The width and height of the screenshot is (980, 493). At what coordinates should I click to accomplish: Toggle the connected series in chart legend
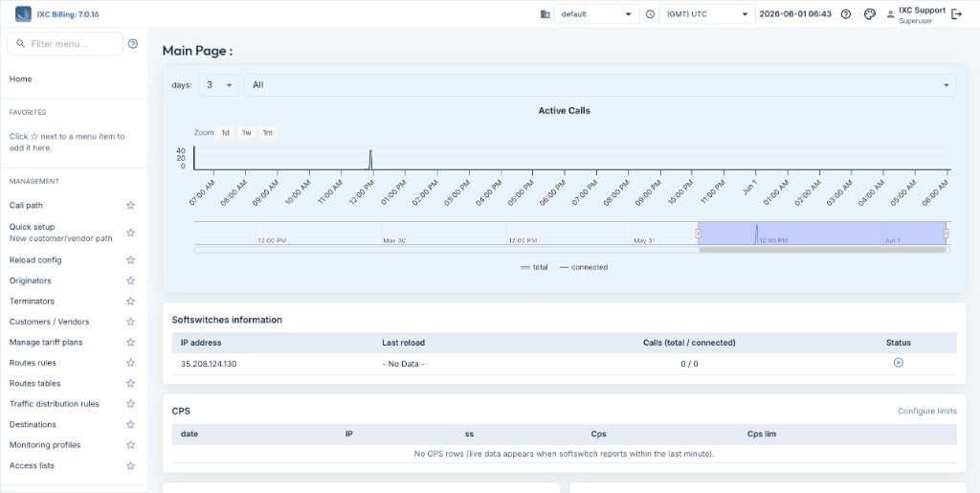click(583, 267)
